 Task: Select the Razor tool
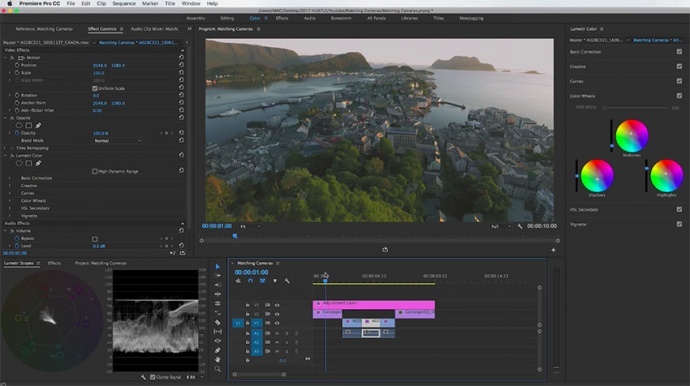click(x=217, y=322)
